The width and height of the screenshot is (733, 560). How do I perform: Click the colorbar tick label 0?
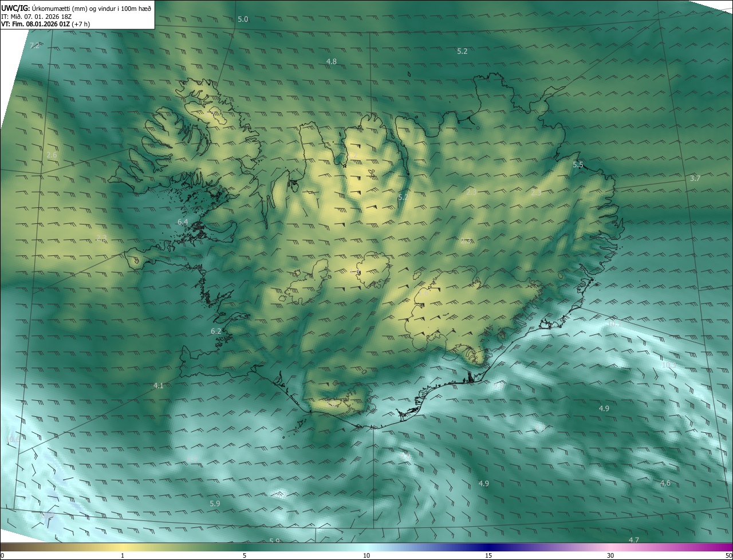(2, 556)
